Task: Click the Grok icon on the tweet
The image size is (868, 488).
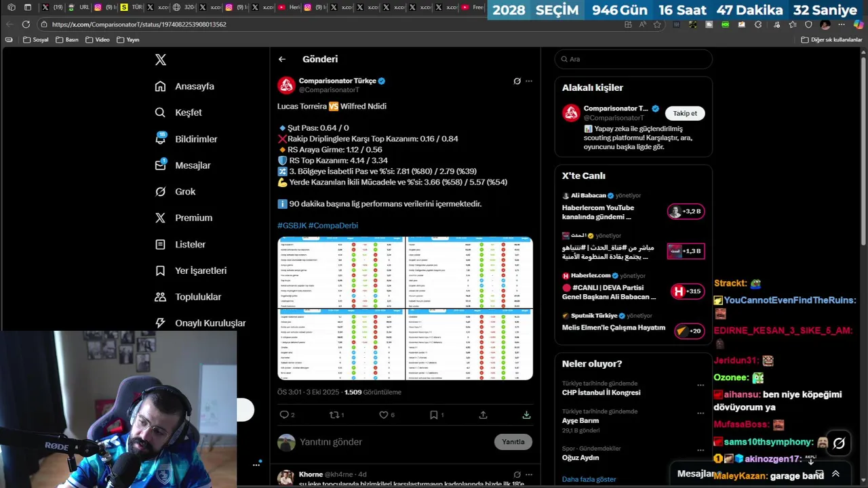Action: [517, 81]
